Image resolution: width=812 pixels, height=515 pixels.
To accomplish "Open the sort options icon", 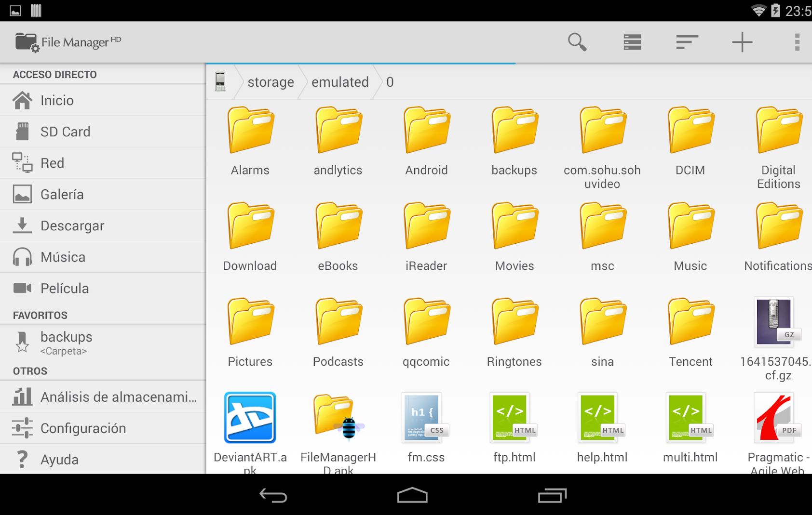I will [687, 42].
